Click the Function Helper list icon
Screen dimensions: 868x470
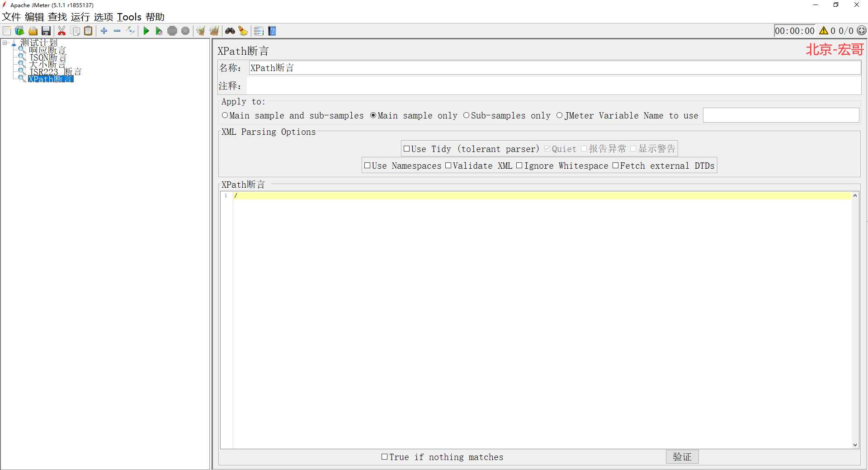(259, 31)
